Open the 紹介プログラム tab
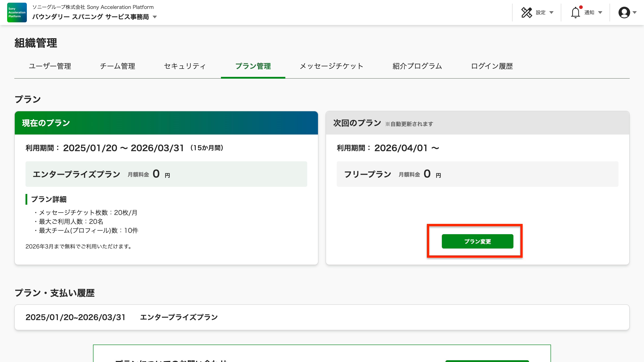 point(417,66)
